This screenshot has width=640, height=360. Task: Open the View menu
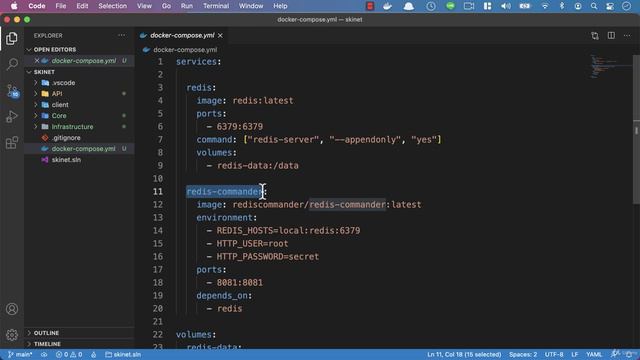click(144, 6)
